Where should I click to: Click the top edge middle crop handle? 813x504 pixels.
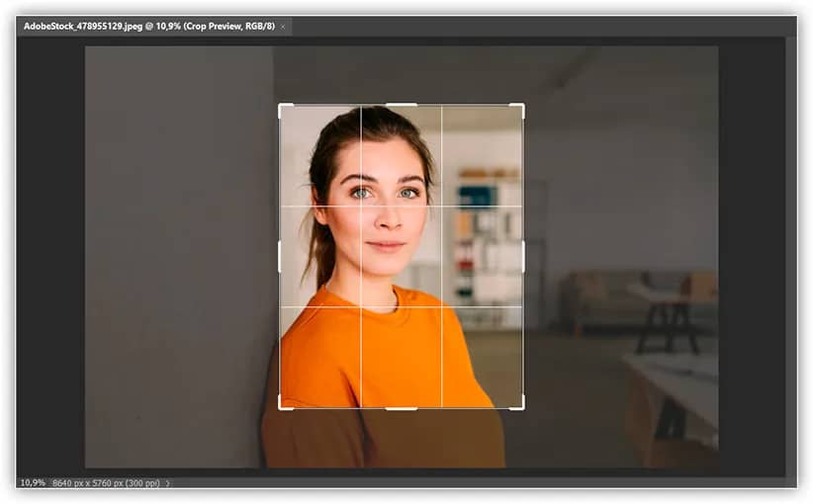[x=401, y=105]
